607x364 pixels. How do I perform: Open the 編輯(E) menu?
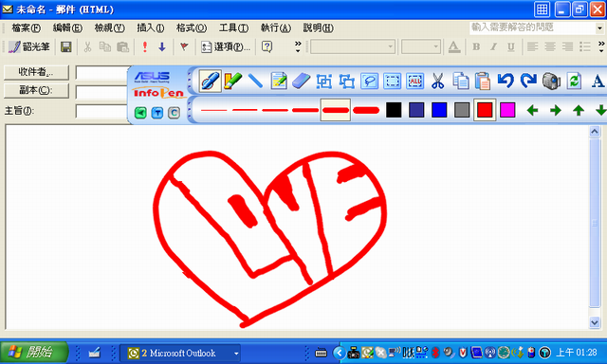click(67, 27)
